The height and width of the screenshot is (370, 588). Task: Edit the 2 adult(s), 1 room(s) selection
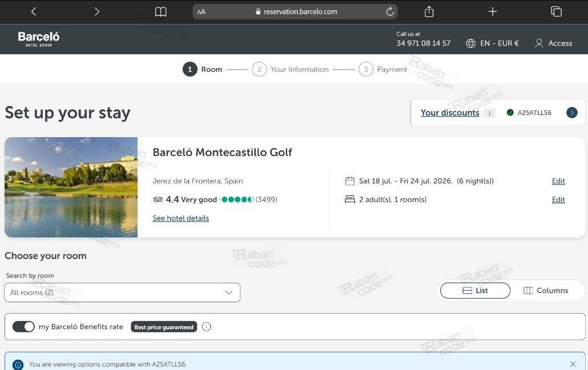(558, 200)
